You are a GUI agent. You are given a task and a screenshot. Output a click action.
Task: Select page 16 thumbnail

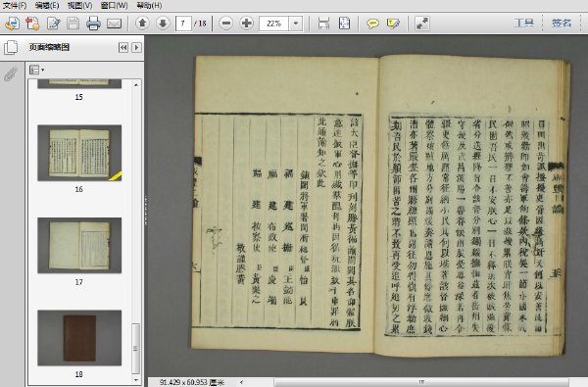(x=79, y=153)
